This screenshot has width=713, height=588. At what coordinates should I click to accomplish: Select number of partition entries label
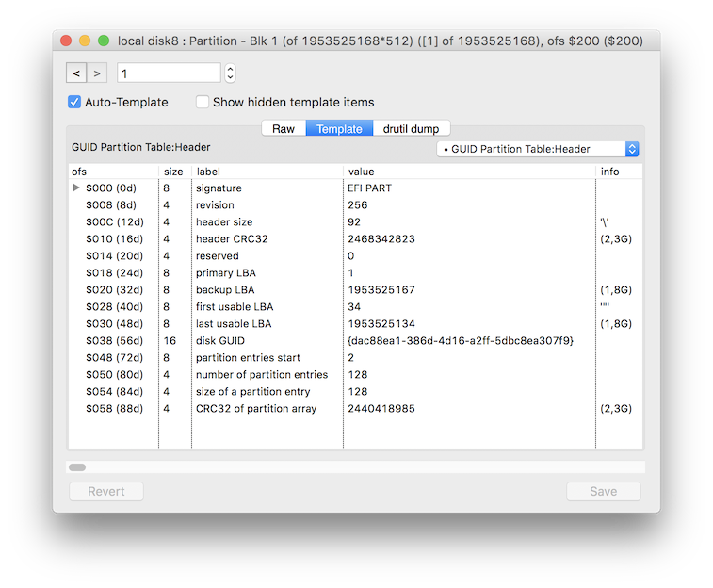tap(262, 375)
